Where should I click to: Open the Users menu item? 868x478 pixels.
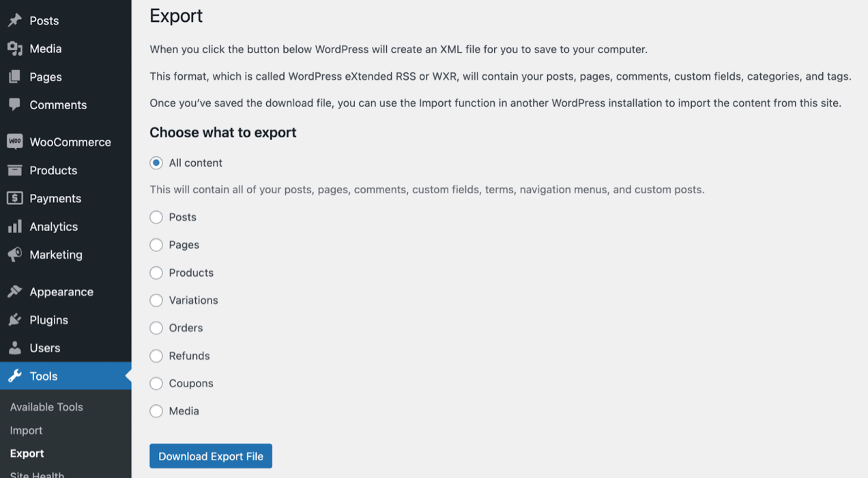[x=66, y=348]
